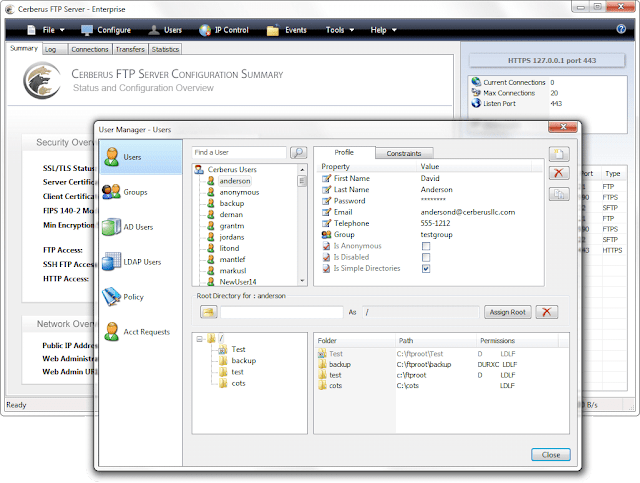Screen dimensions: 640x483
Task: Click the red X remove root button
Action: pyautogui.click(x=547, y=312)
